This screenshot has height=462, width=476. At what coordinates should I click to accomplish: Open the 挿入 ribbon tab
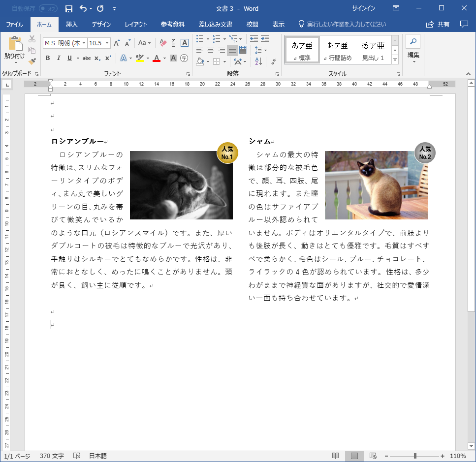pos(72,24)
